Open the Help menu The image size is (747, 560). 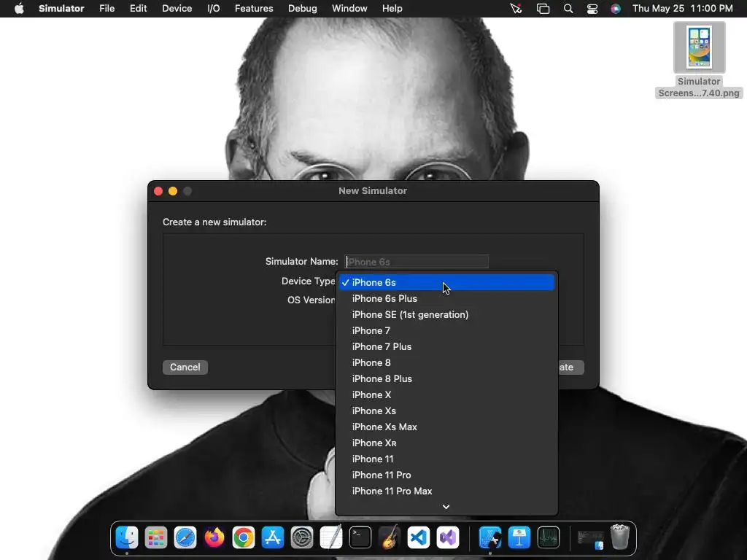tap(392, 9)
